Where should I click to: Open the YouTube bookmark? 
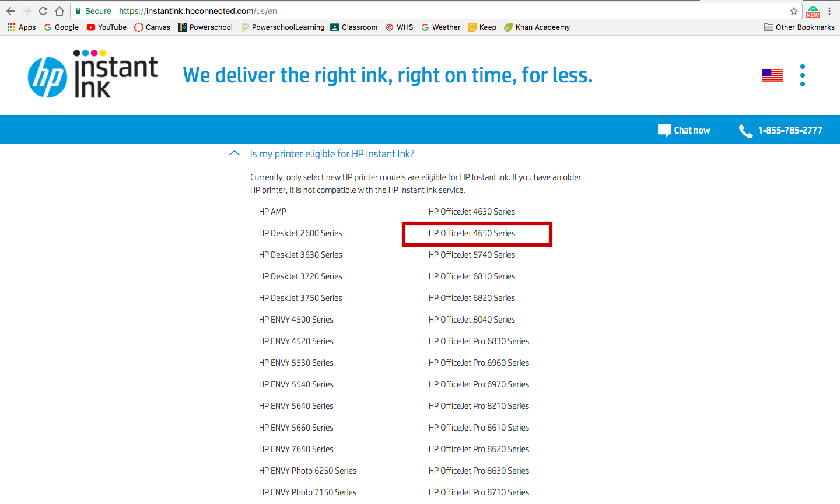[107, 27]
